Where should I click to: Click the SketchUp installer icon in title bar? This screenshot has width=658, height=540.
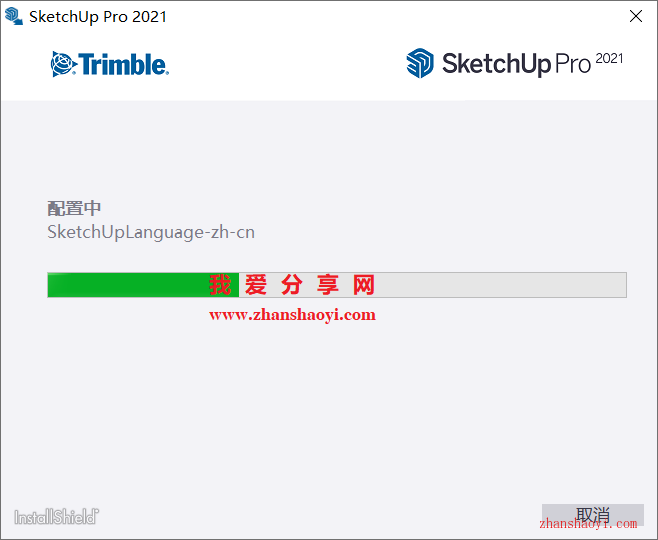pos(13,17)
